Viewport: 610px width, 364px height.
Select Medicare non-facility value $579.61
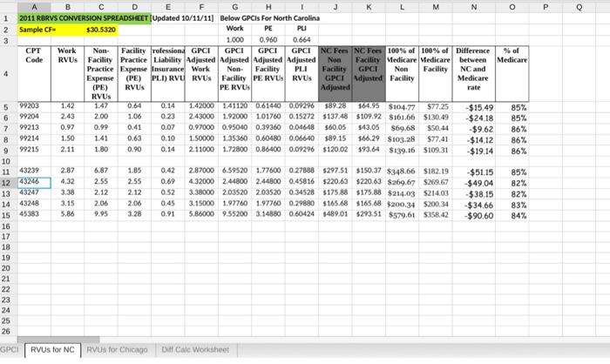[403, 215]
